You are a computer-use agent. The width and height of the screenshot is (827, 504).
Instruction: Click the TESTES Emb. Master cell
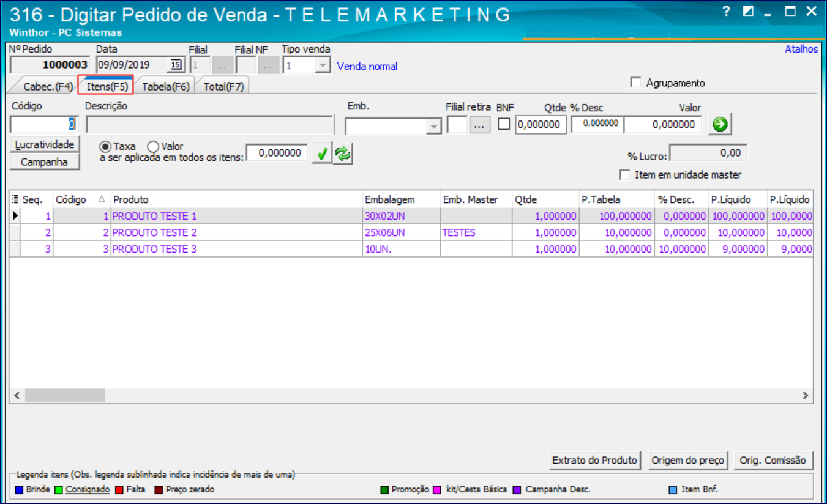(x=477, y=232)
